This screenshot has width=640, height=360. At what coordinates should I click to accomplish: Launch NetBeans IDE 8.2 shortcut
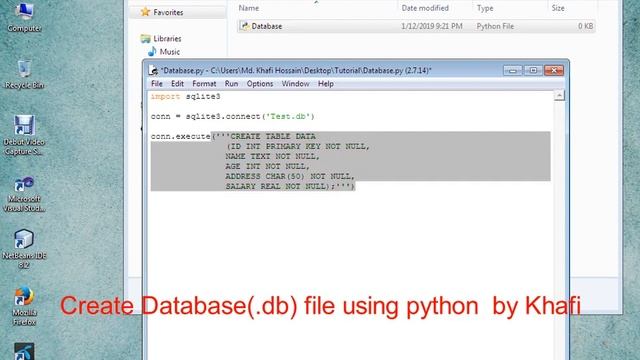tap(24, 249)
